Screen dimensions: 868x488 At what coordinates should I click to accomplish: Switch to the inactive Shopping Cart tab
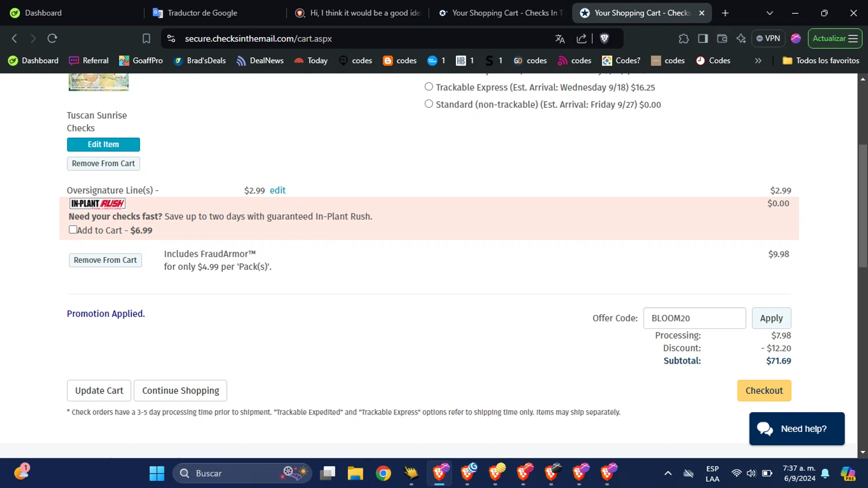pos(501,13)
